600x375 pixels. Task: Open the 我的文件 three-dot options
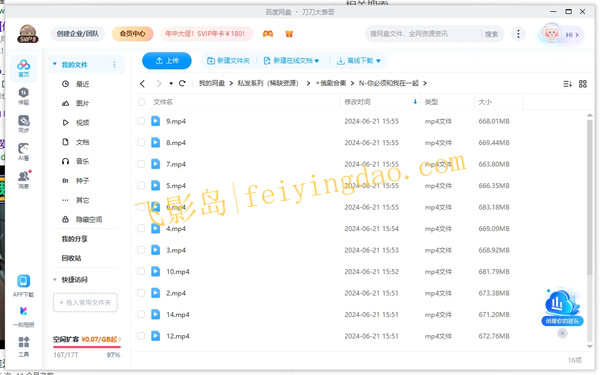coord(114,64)
